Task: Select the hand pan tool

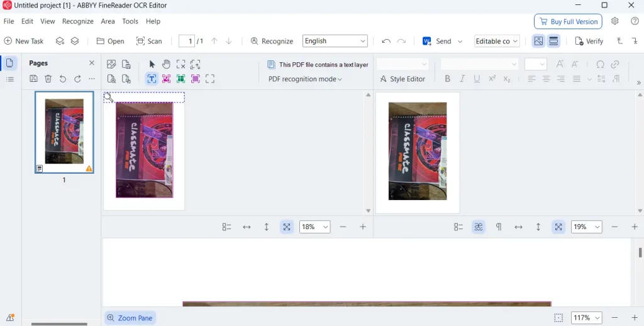Action: coord(166,64)
